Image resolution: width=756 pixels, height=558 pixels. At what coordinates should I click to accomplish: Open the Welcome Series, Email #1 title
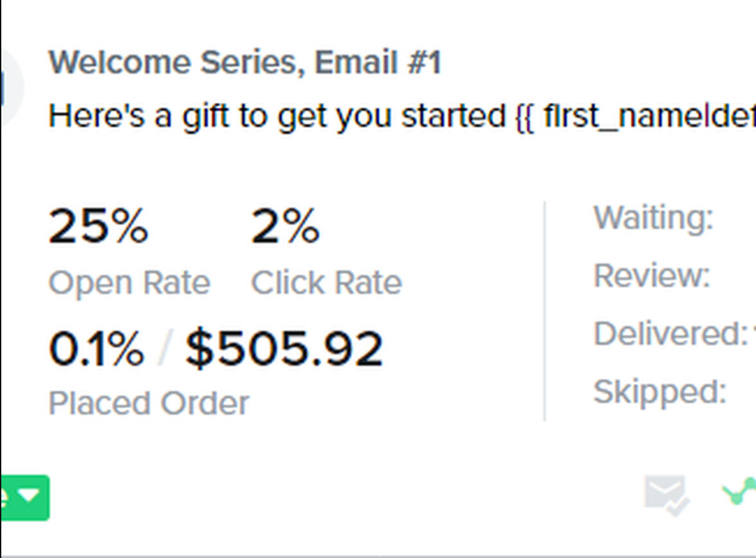coord(245,63)
